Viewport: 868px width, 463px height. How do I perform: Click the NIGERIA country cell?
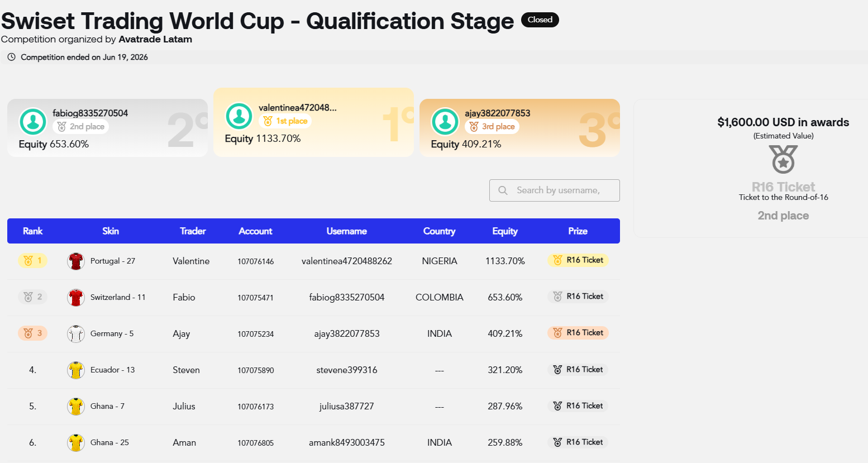440,261
